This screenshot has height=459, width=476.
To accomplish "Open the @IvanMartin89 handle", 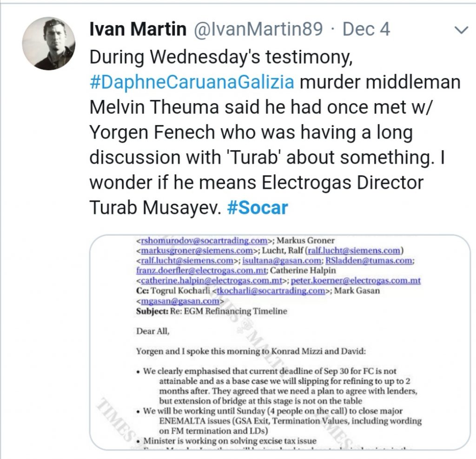I will (258, 29).
